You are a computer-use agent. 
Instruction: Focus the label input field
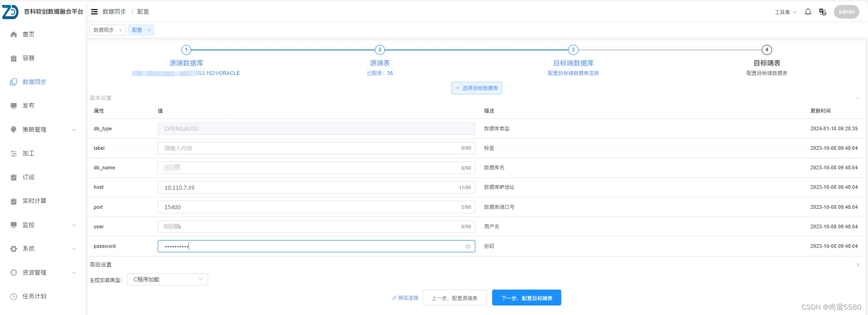tap(316, 148)
